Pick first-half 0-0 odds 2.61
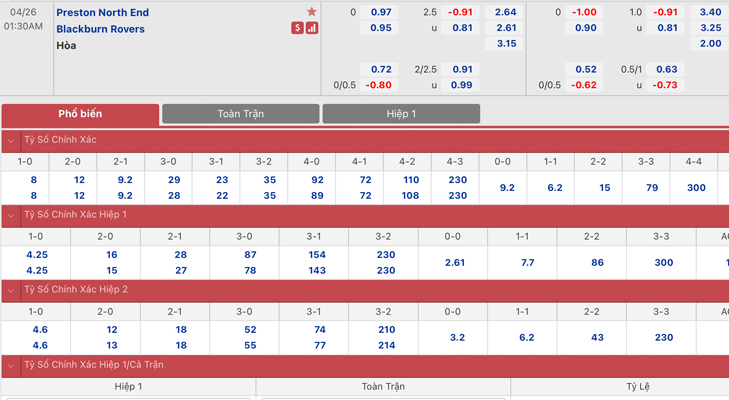729x400 pixels. coord(455,263)
